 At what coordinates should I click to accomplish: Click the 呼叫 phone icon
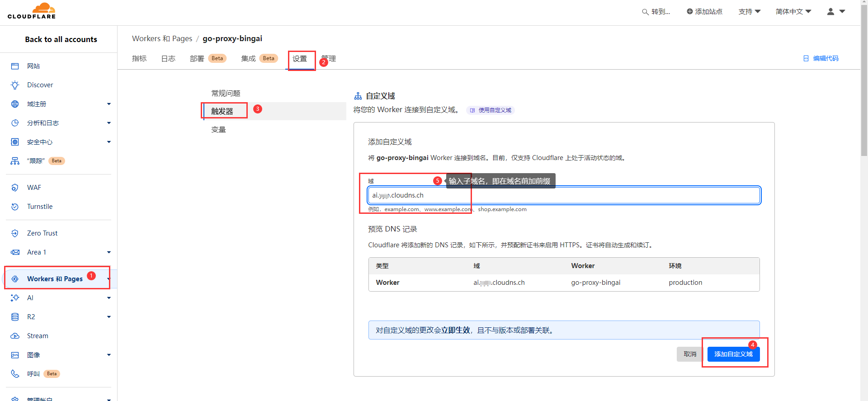15,374
